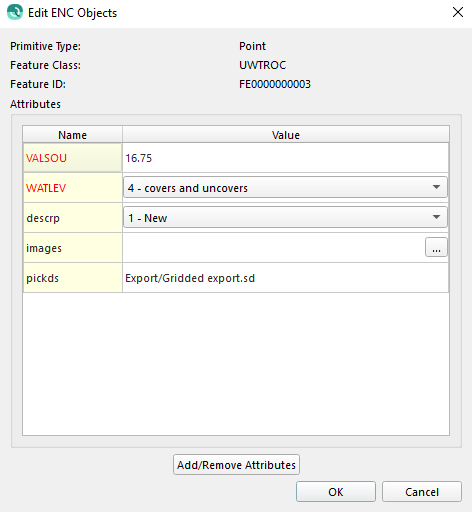The width and height of the screenshot is (472, 512).
Task: Browse images with the ellipsis button
Action: (x=436, y=247)
